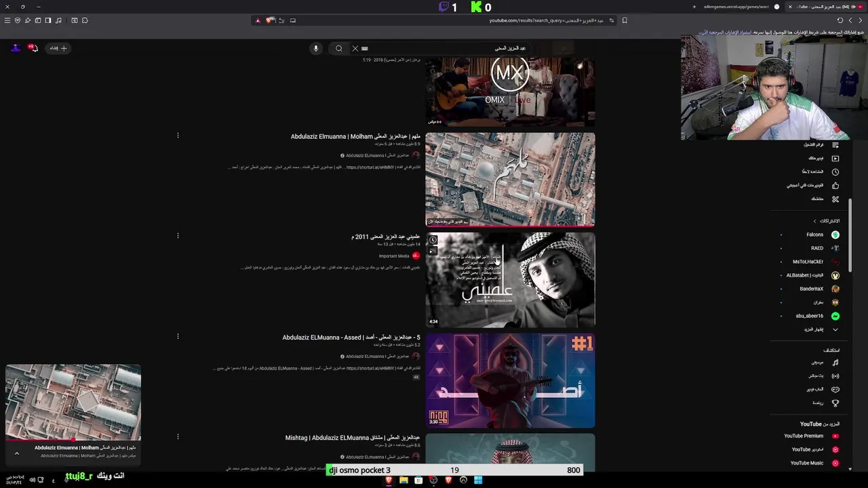Screen dimensions: 868x488
Task: Expand the miniplayer with up chevron
Action: 17,453
